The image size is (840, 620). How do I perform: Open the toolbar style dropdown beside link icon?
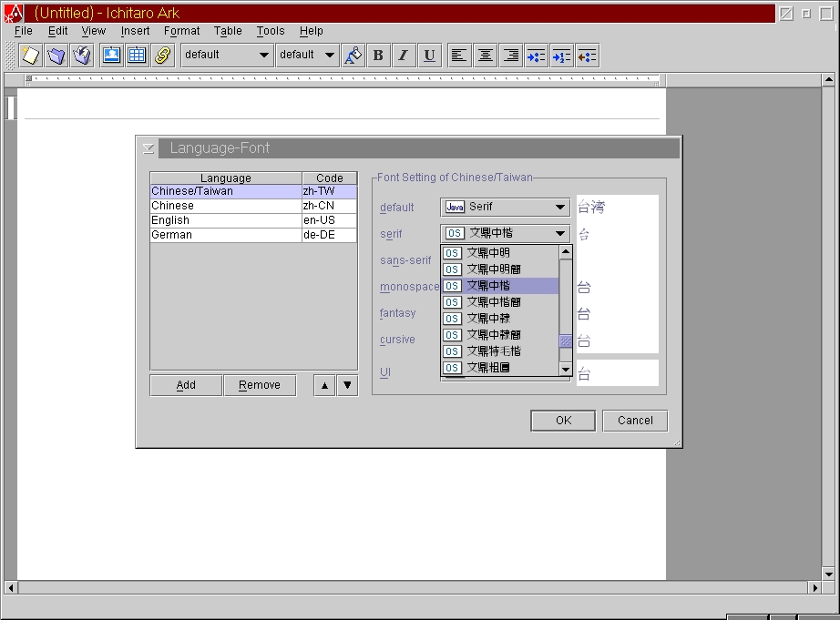point(226,55)
